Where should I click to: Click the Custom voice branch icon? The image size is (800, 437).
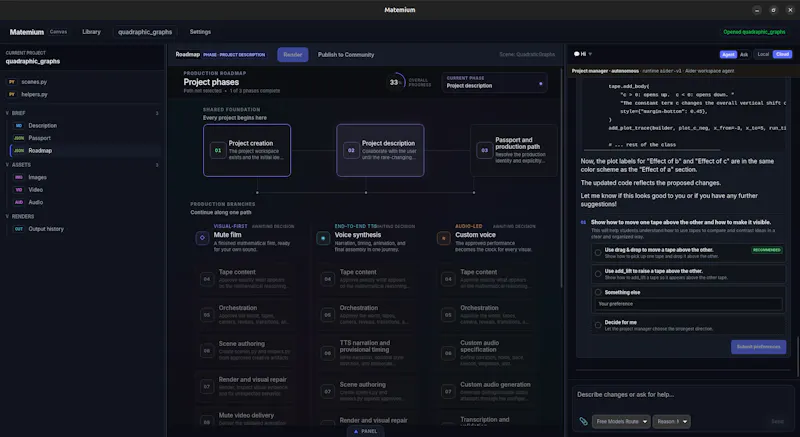444,238
